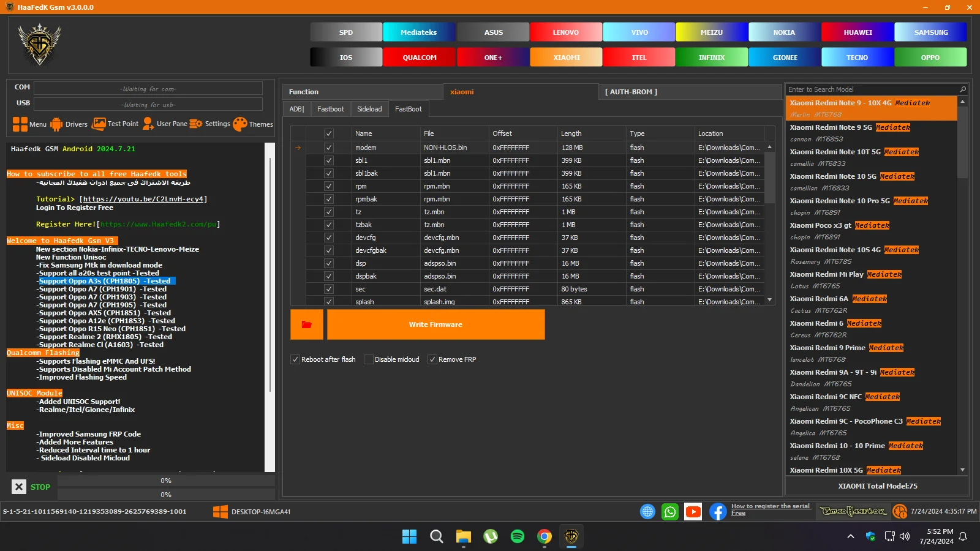Enable Disable micloud checkbox
The height and width of the screenshot is (551, 980).
369,359
